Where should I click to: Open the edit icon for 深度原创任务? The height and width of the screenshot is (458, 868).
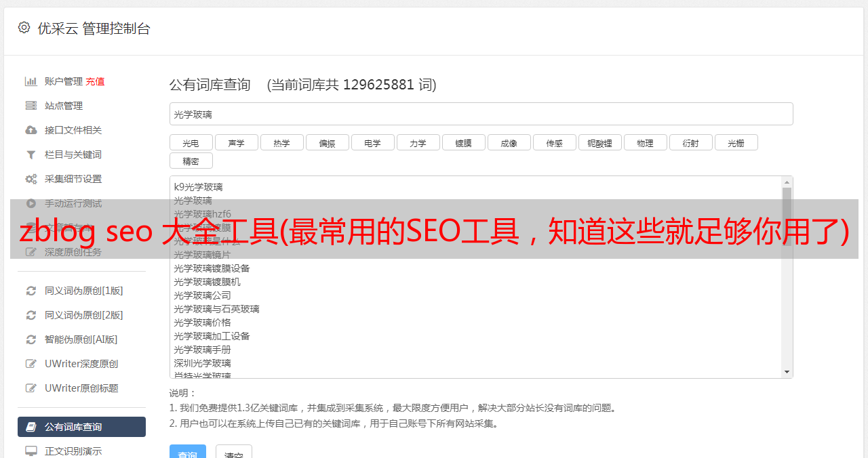point(31,252)
